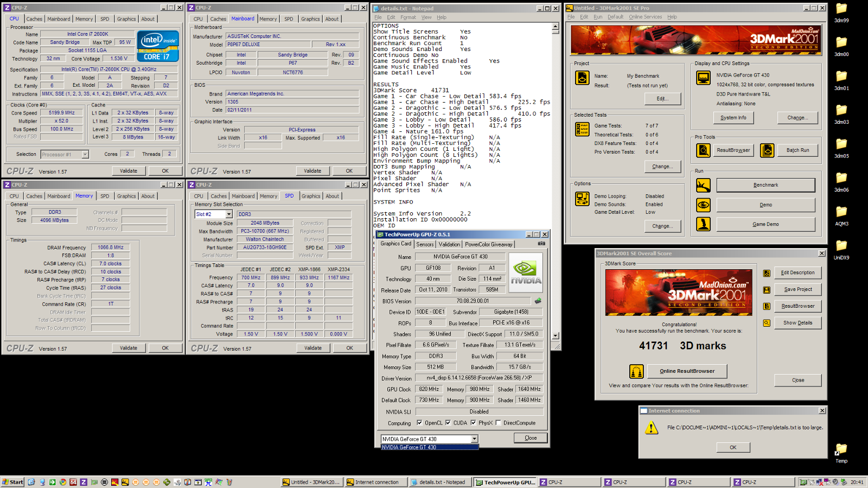
Task: Click the save BIOS icon next to BIOS Version
Action: (x=538, y=301)
